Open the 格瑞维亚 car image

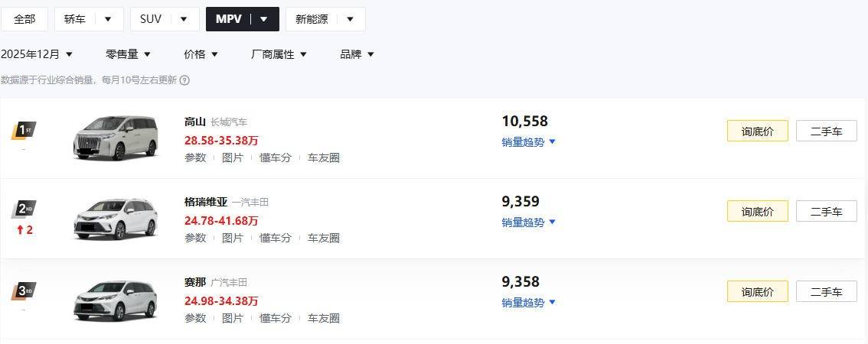pyautogui.click(x=115, y=219)
